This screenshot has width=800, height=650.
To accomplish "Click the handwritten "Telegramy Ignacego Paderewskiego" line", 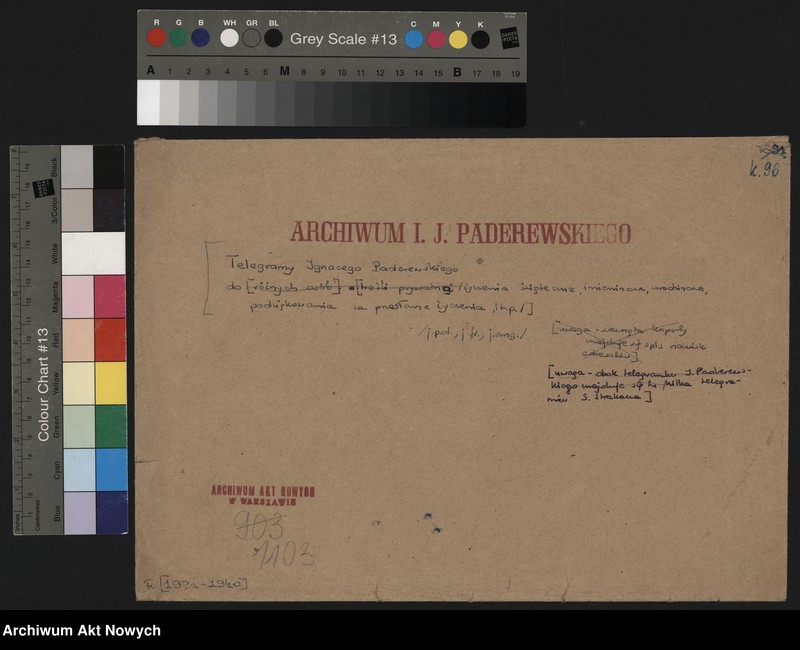I will click(x=343, y=266).
